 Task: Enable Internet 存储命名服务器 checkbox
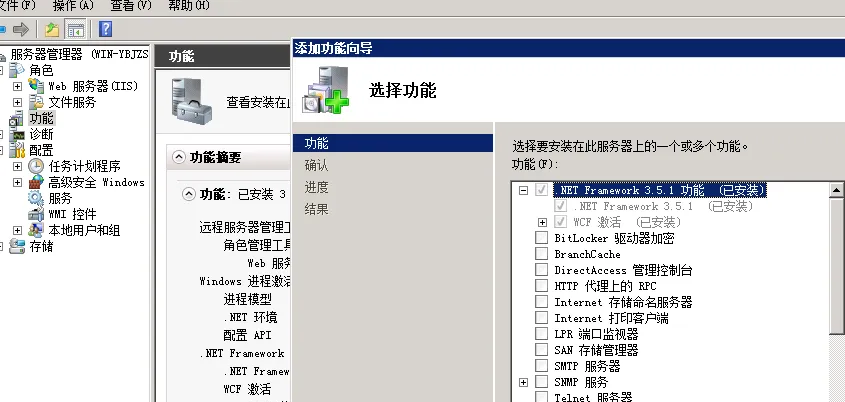(x=541, y=302)
